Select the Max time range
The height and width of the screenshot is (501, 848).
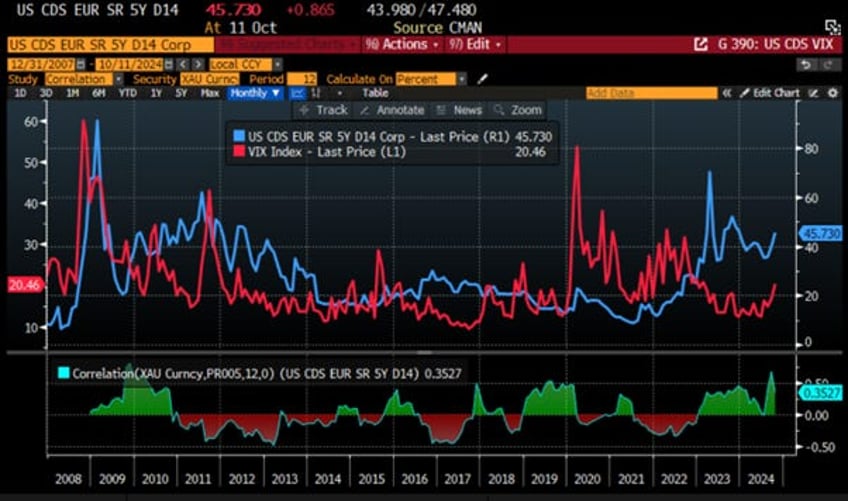[x=210, y=93]
